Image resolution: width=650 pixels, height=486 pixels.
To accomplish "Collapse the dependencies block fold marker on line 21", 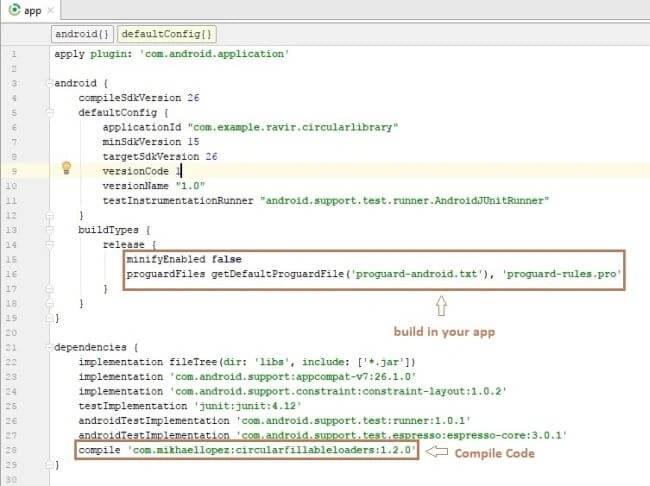I will point(50,347).
